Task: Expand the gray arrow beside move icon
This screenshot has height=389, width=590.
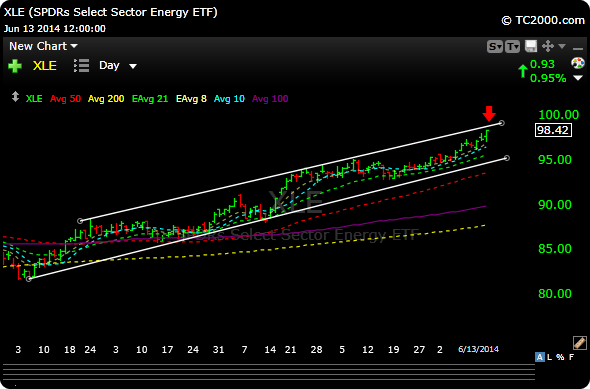Action: tap(562, 46)
